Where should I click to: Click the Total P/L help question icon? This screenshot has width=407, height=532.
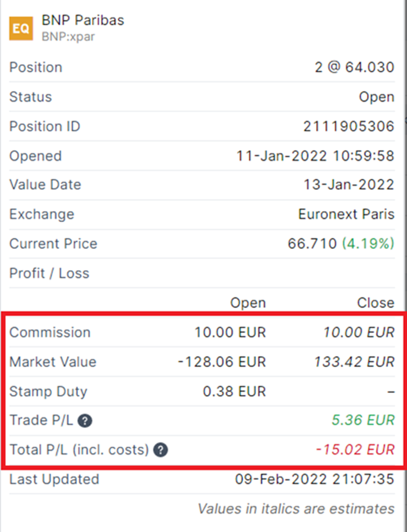coord(160,450)
